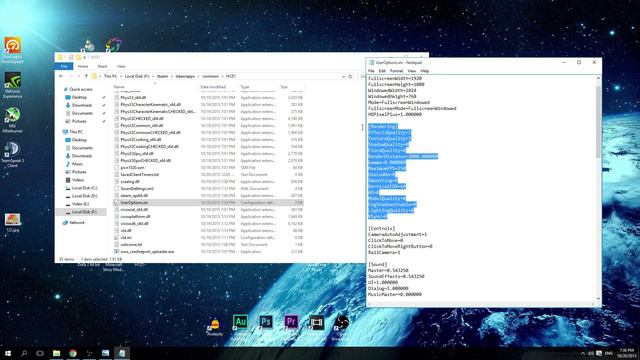
Task: Select the SoundSettings.xml file
Action: [x=137, y=189]
